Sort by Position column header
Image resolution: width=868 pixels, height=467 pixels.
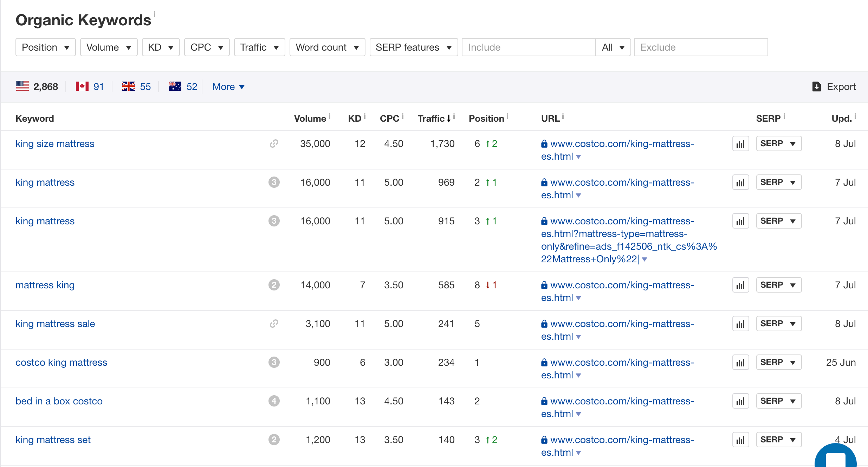coord(486,119)
